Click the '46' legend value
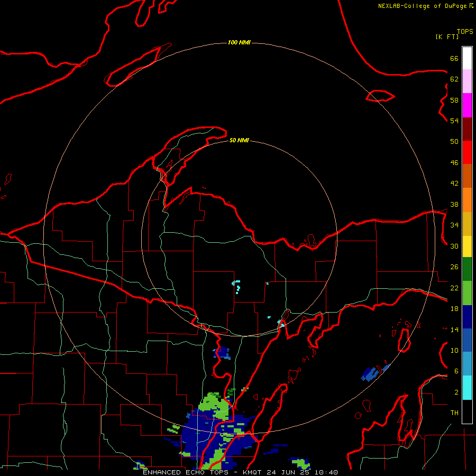This screenshot has height=476, width=476. pos(454,163)
